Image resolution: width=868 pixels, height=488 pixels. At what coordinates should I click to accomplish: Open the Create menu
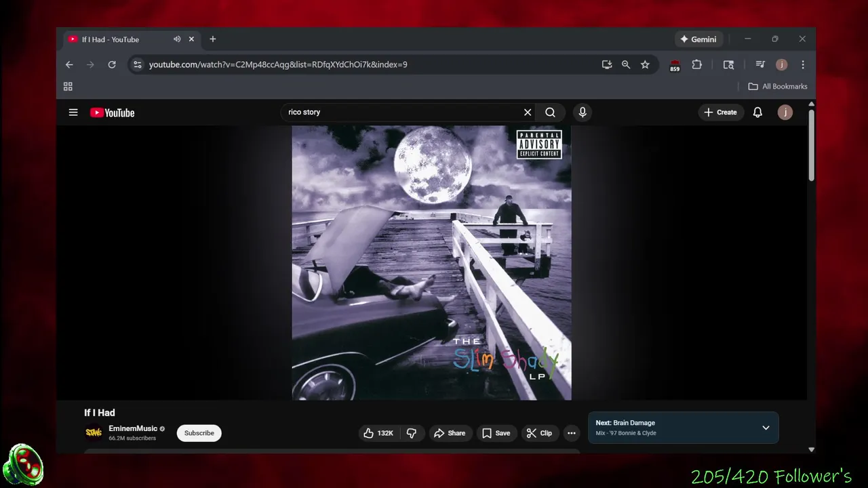click(x=721, y=113)
